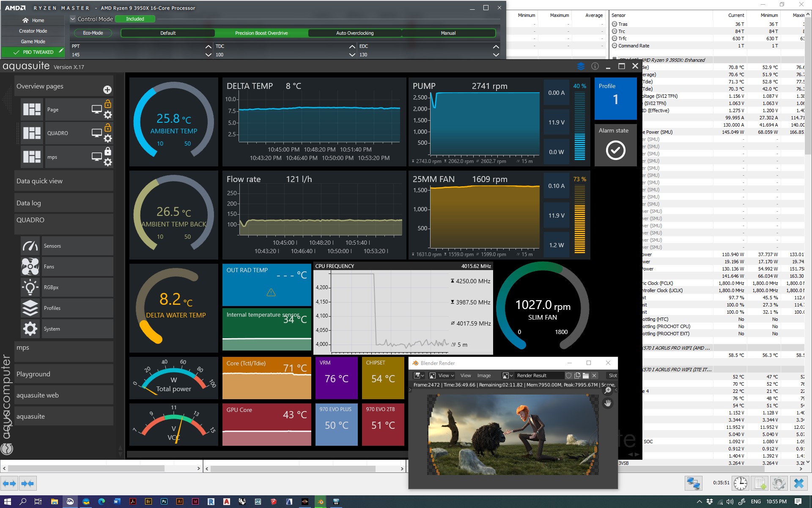Open the Image menu in Blender Render

click(484, 375)
